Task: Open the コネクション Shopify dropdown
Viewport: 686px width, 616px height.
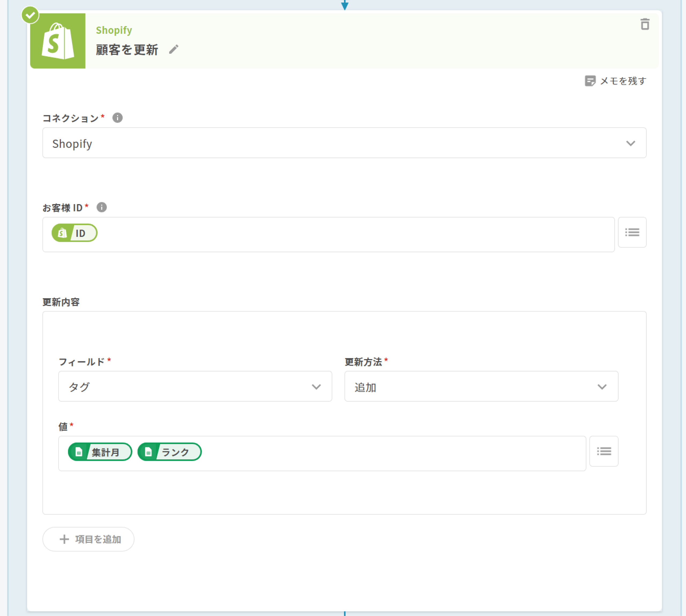Action: [x=344, y=143]
